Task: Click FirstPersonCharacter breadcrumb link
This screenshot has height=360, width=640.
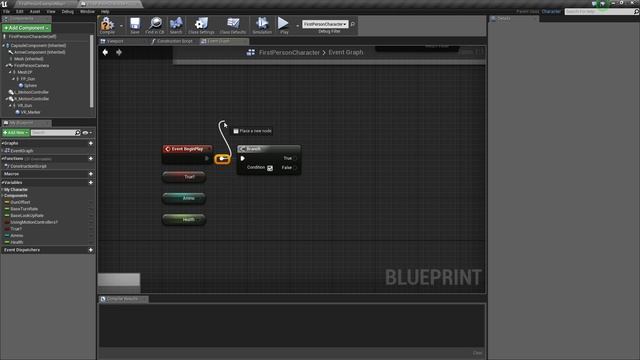Action: 289,52
